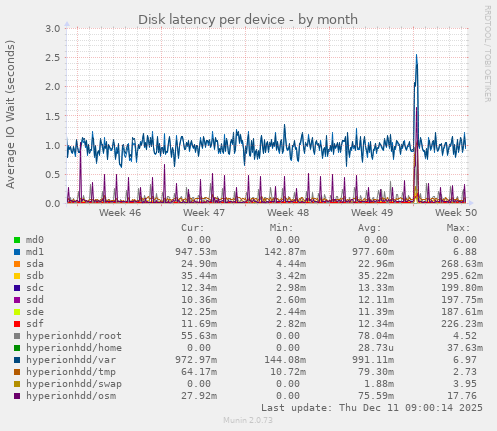Image resolution: width=497 pixels, height=431 pixels.
Task: Click the orange sda legend swatch
Action: click(17, 264)
